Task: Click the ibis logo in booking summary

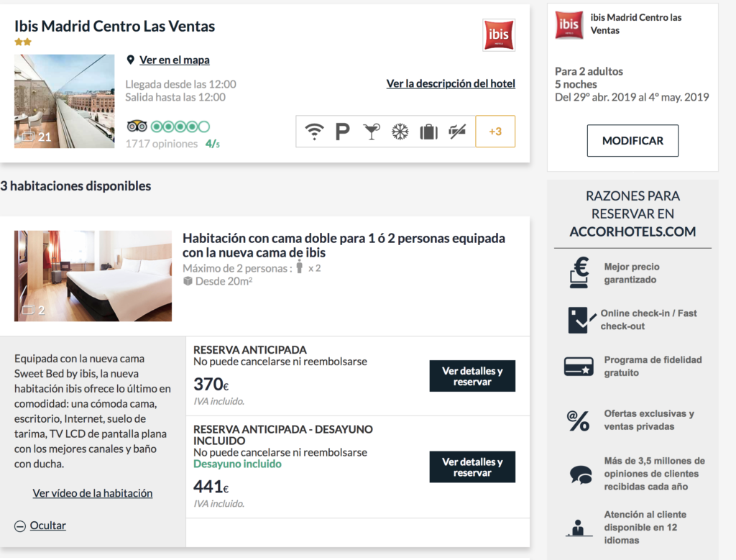Action: pyautogui.click(x=569, y=24)
